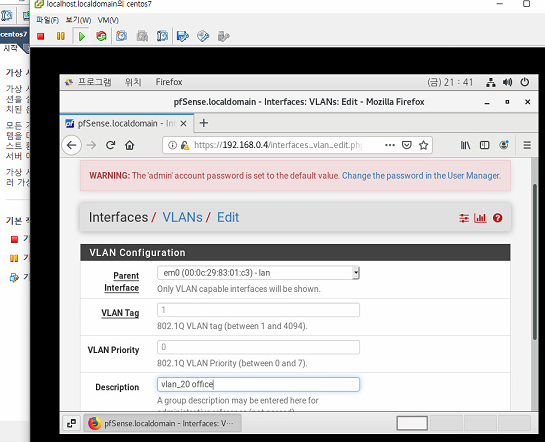This screenshot has width=545, height=442.
Task: Click the site information icon in address bar
Action: pyautogui.click(x=172, y=145)
